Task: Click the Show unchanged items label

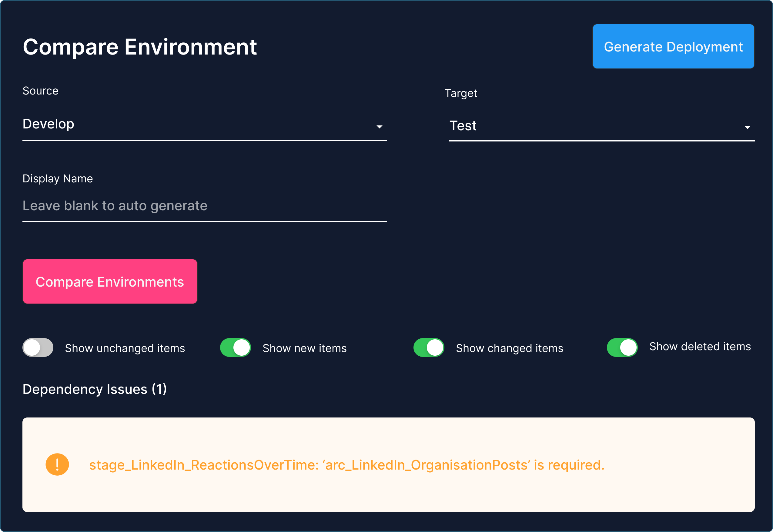Action: click(x=125, y=348)
